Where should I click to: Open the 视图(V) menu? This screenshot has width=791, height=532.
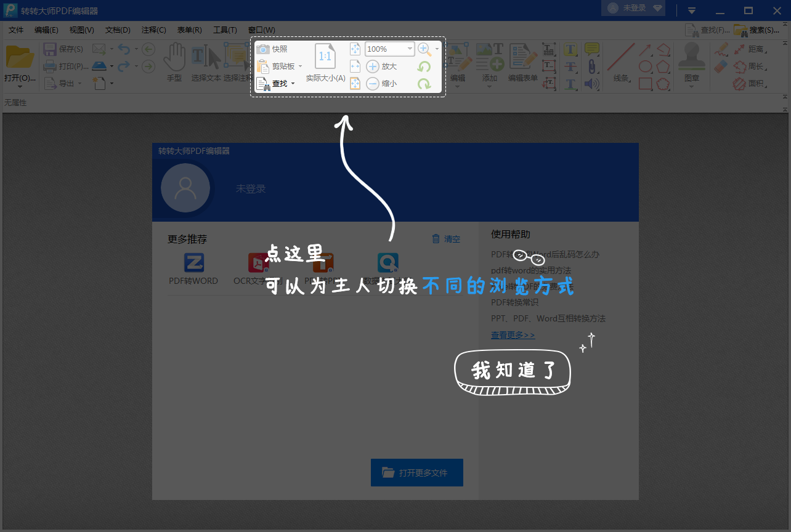82,30
